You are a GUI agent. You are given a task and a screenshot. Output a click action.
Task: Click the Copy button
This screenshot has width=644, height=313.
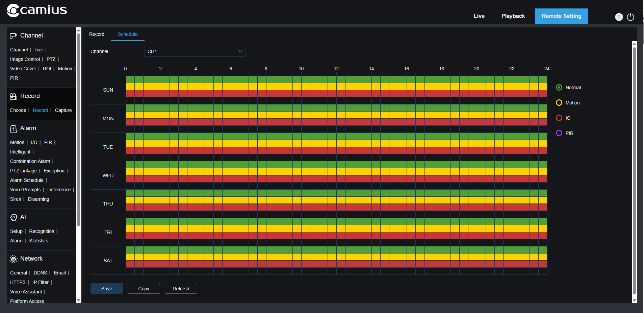pyautogui.click(x=144, y=289)
